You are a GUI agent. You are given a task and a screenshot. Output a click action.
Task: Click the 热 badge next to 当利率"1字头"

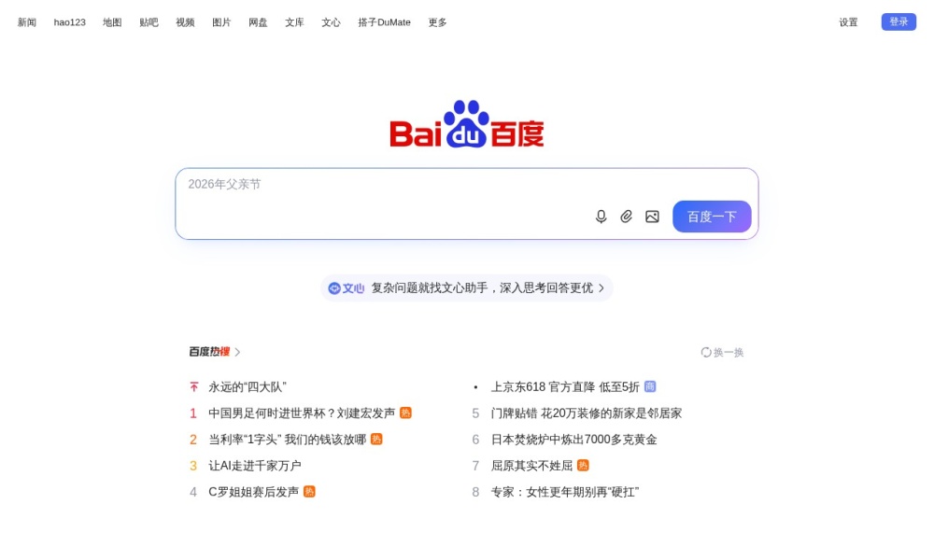tap(376, 440)
